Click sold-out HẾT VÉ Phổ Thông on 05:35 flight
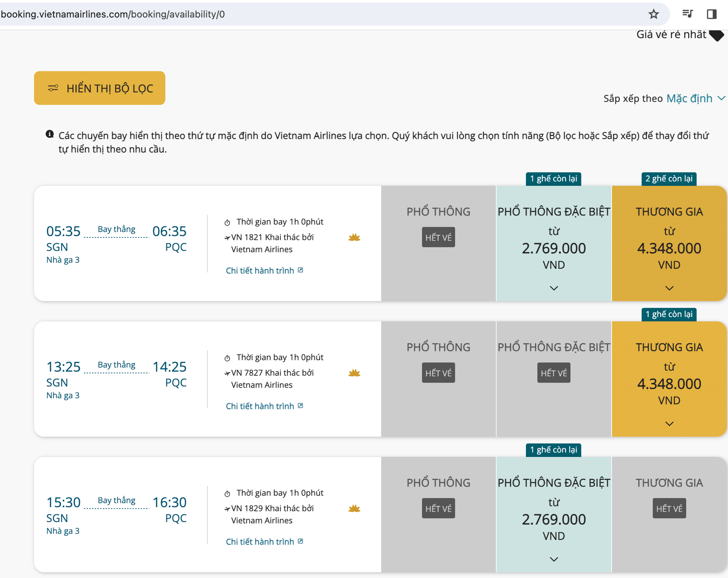This screenshot has width=728, height=578. click(438, 237)
